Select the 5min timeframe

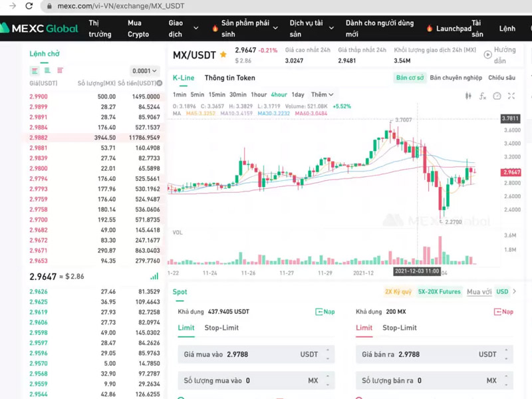click(197, 94)
